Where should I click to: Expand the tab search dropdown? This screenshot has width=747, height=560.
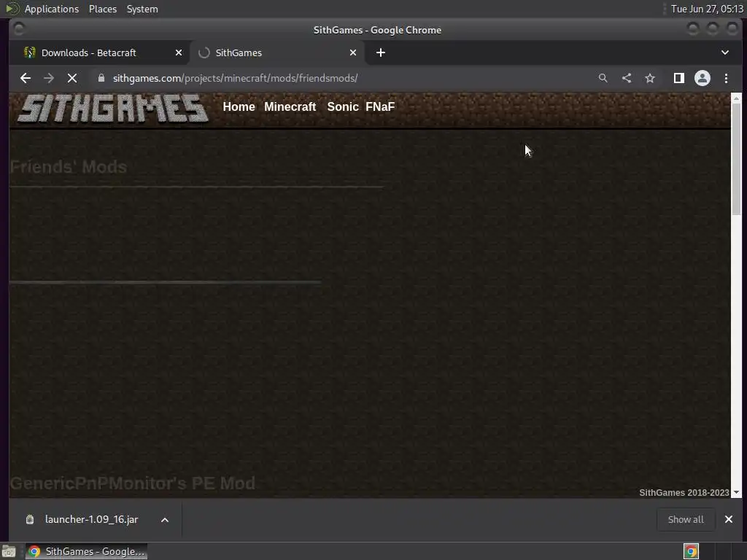(x=724, y=52)
